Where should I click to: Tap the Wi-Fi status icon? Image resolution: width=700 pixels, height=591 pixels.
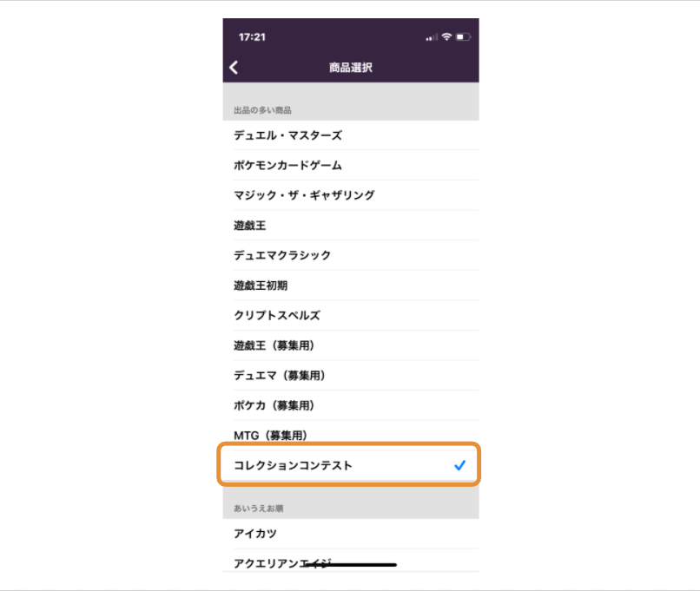coord(446,37)
